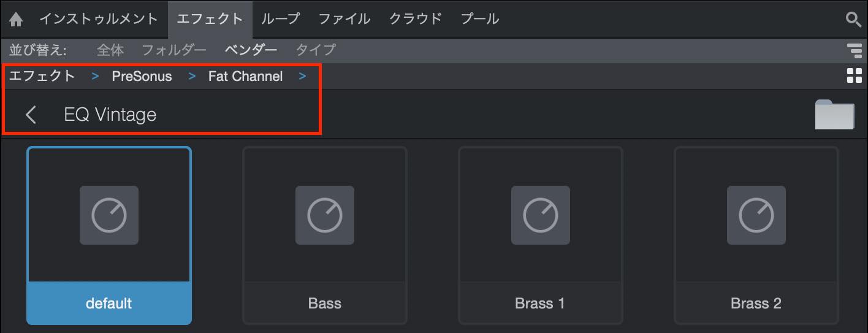Select the default preset tile
The image size is (868, 333).
coord(109,235)
